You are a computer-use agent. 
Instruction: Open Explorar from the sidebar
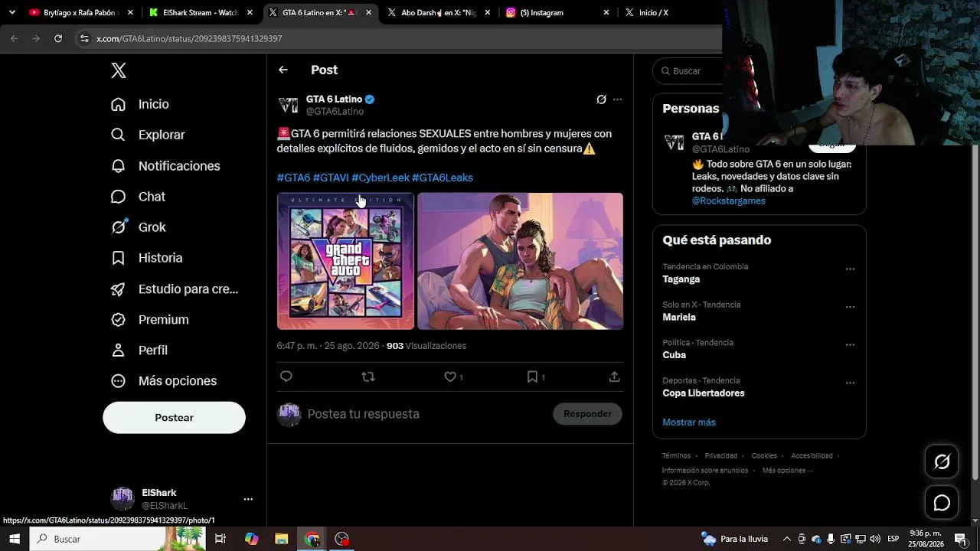(148, 135)
